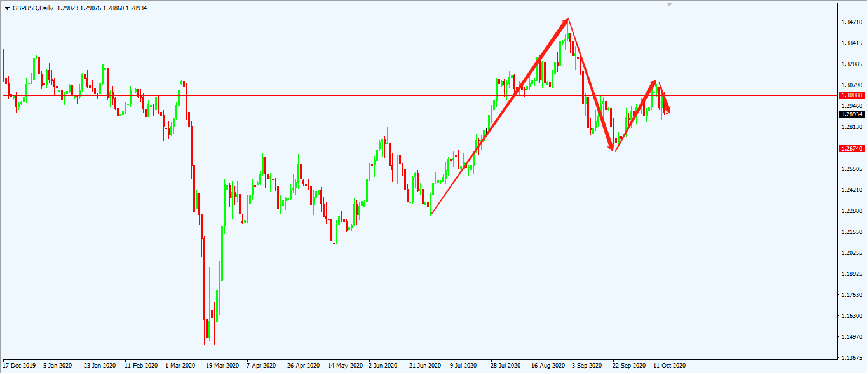
Task: Click the 1.28130 price scale label
Action: pos(851,127)
